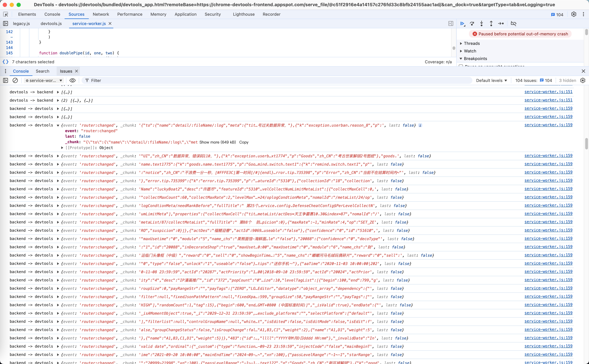Clear console with the ban icon
The image size is (589, 364).
pyautogui.click(x=15, y=80)
